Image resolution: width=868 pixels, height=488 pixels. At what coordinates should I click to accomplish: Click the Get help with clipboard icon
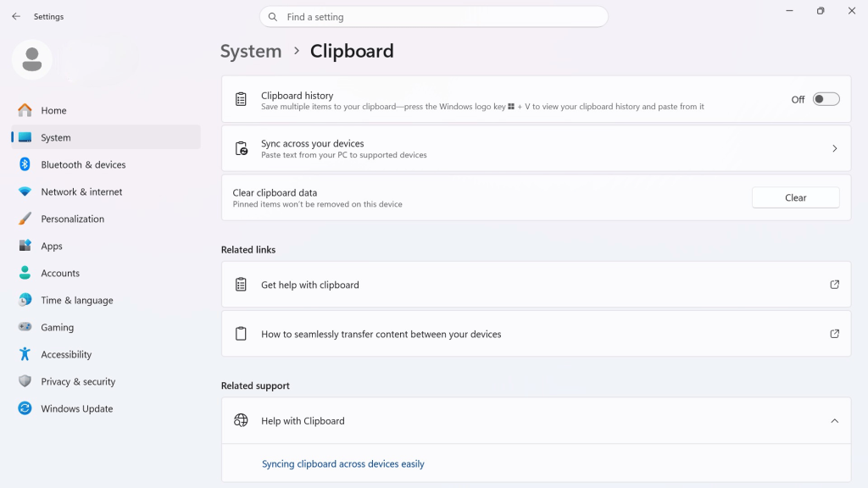coord(241,285)
